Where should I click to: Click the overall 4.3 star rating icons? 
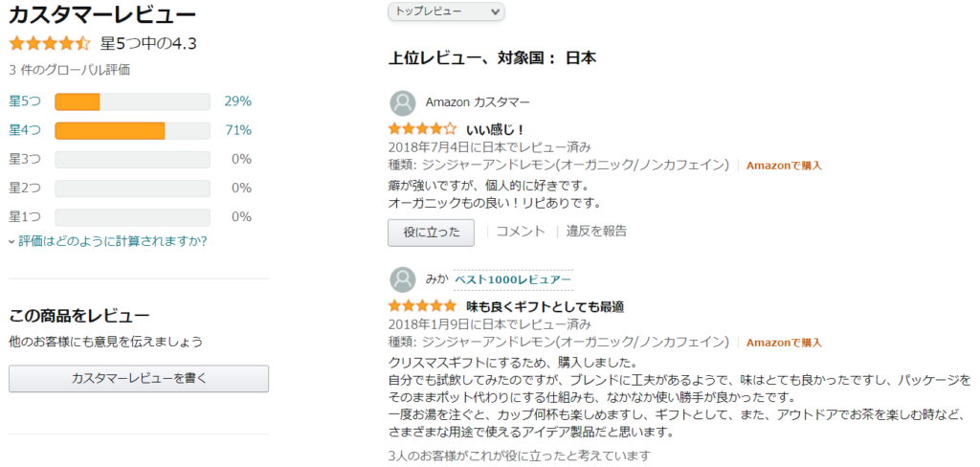(x=50, y=44)
